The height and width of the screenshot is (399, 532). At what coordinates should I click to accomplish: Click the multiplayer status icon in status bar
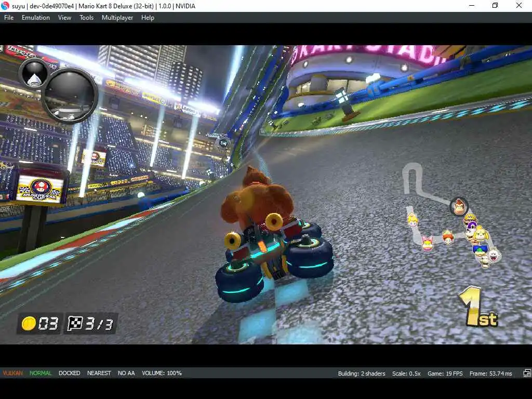tap(527, 374)
